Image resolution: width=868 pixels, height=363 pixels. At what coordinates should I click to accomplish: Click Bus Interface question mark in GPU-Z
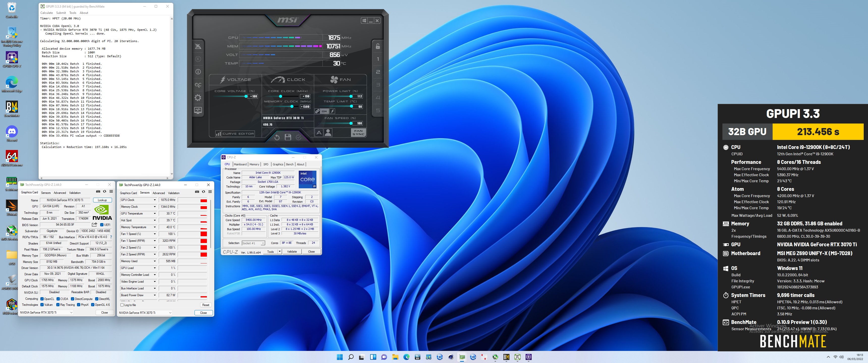[111, 237]
